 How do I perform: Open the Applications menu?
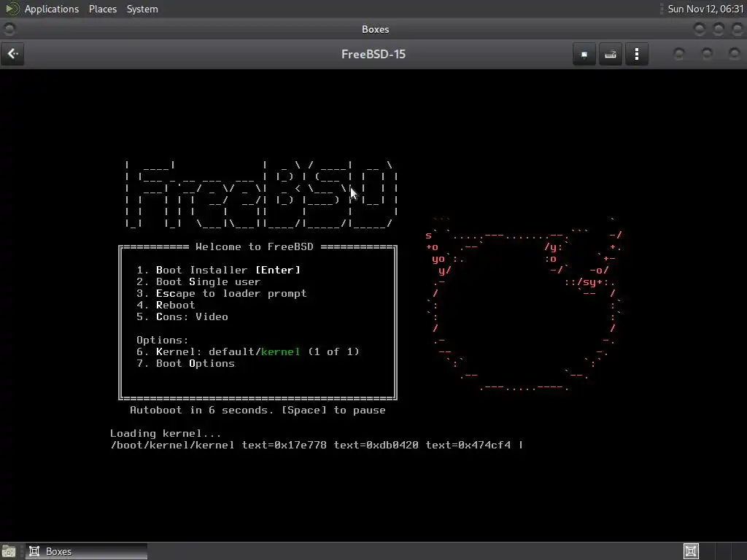[52, 9]
